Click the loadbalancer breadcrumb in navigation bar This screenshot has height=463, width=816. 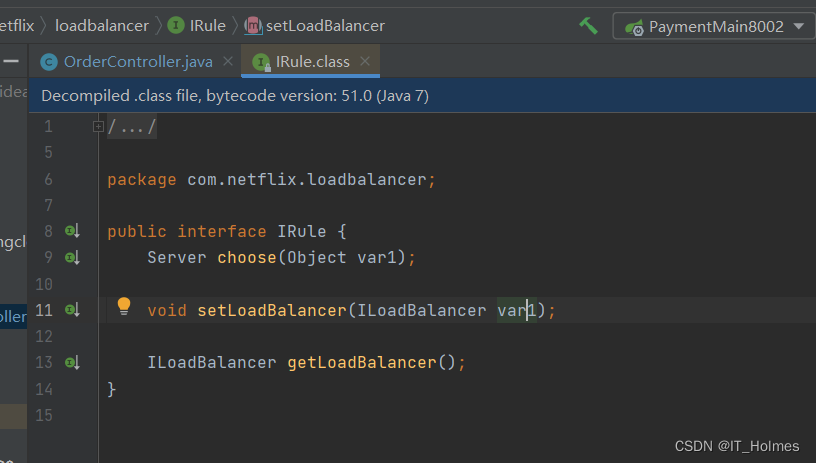pyautogui.click(x=102, y=25)
